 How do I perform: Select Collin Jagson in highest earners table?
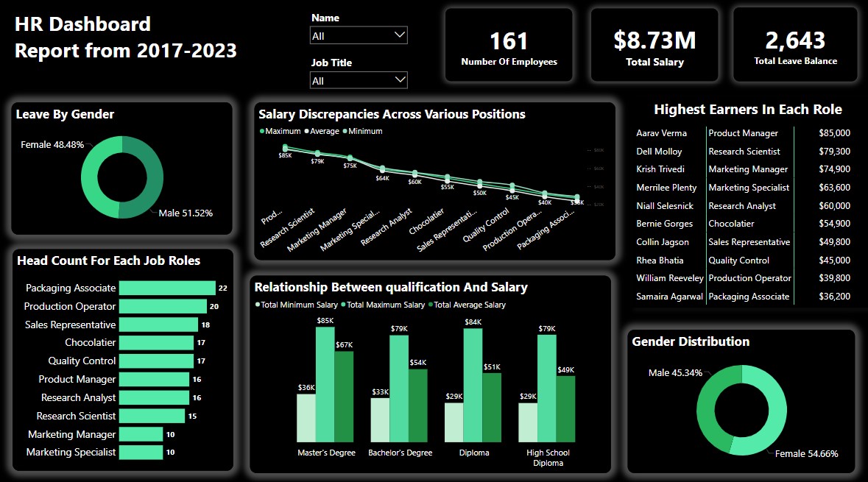pos(663,242)
